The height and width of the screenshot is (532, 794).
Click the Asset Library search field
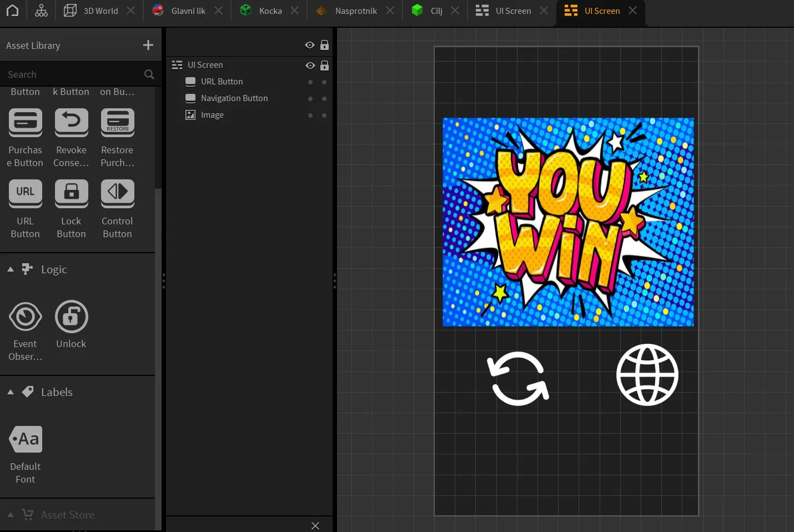coord(72,74)
